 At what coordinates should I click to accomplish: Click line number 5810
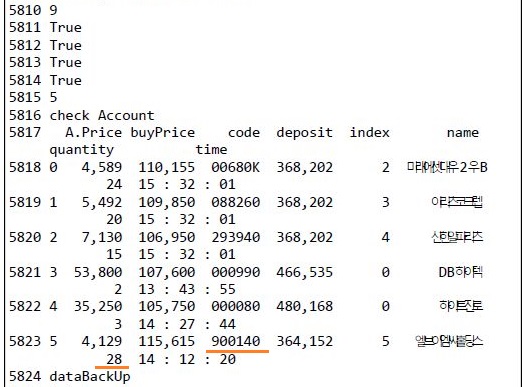coord(25,10)
